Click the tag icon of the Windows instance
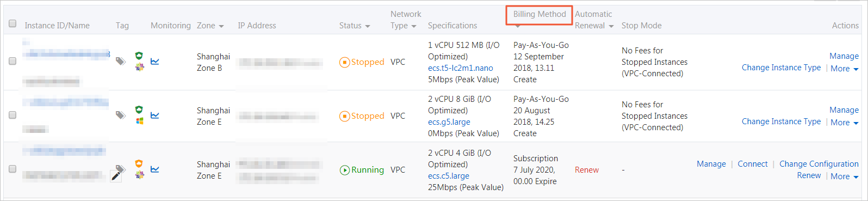The height and width of the screenshot is (201, 868). click(x=121, y=115)
